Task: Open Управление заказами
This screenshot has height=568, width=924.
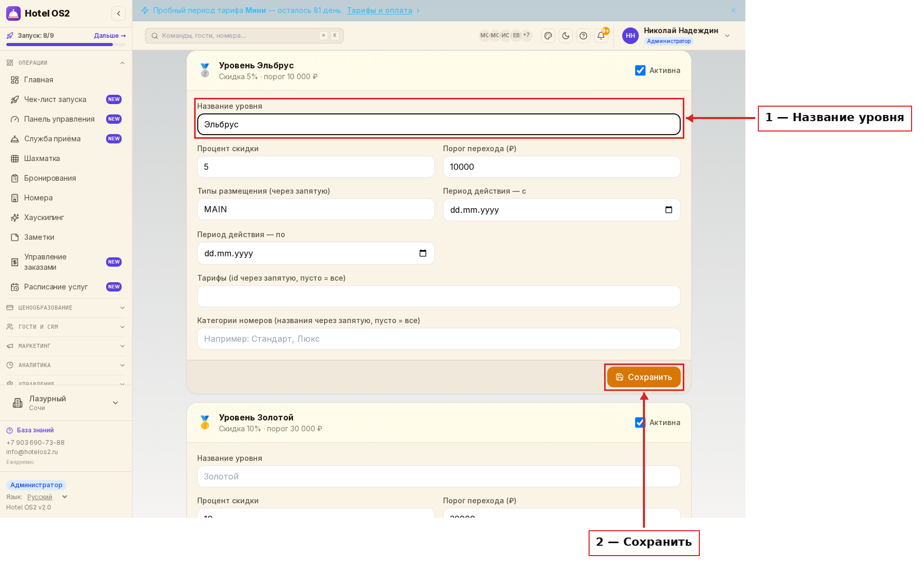Action: [66, 262]
